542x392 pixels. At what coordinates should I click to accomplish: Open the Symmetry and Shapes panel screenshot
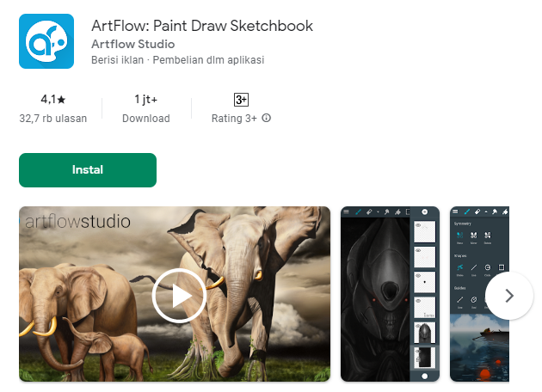(479, 294)
